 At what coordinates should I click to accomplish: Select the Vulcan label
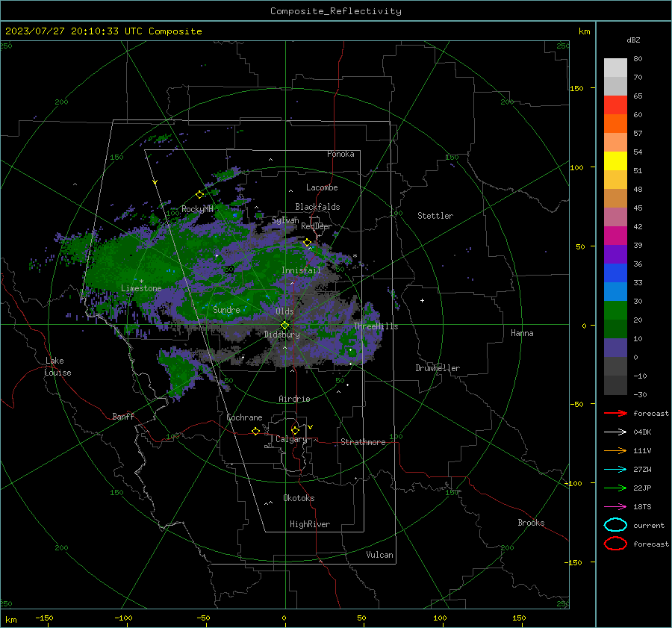[x=379, y=555]
